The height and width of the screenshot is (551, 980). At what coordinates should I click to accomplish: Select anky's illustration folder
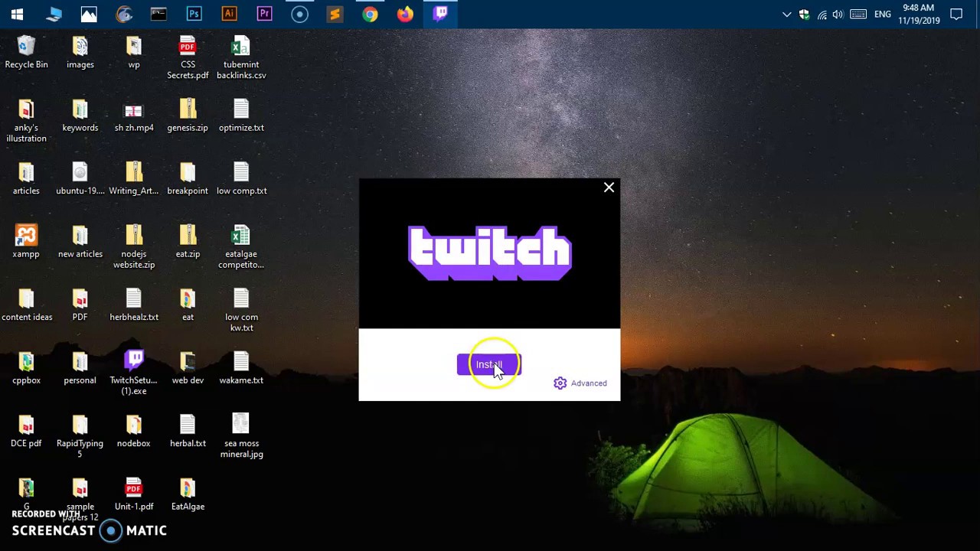pos(26,121)
